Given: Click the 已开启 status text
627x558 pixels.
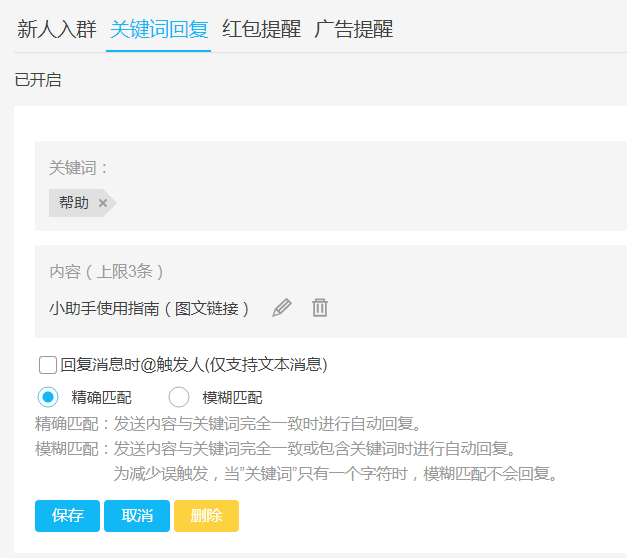Looking at the screenshot, I should (38, 80).
